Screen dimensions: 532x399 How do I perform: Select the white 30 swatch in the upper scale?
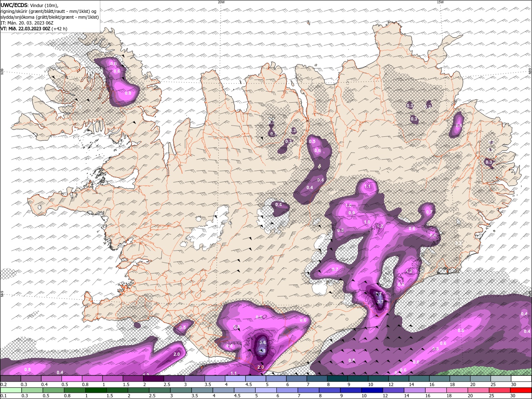(x=521, y=379)
